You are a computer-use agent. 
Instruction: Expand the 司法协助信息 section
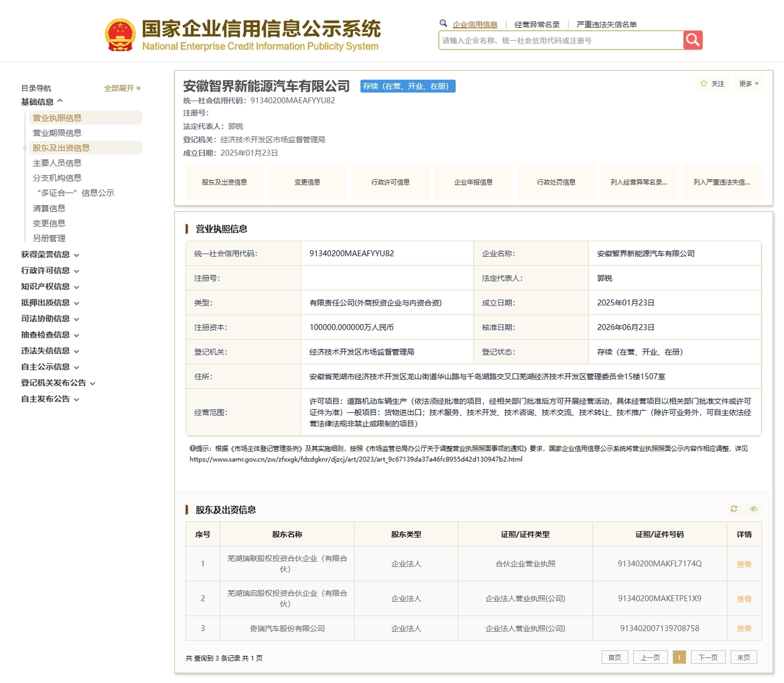coord(50,319)
